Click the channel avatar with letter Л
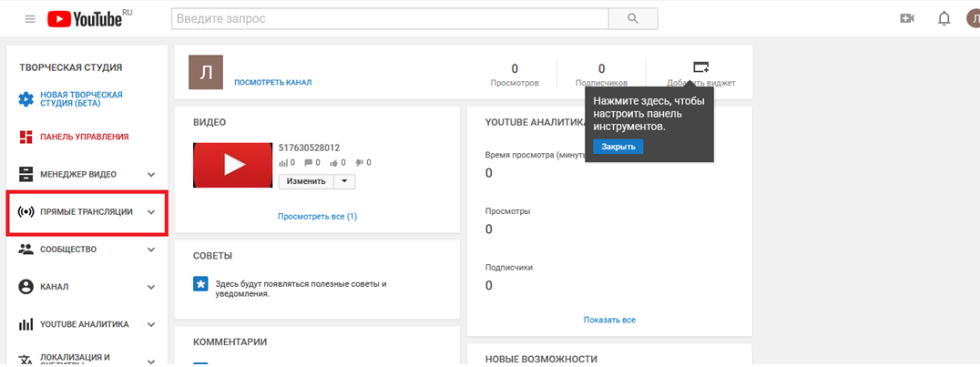 pyautogui.click(x=206, y=73)
